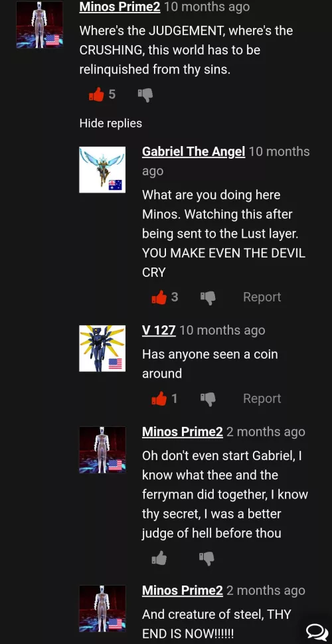
Task: Dislike the 'Oh don't even start Gabriel' reply
Action: click(207, 558)
